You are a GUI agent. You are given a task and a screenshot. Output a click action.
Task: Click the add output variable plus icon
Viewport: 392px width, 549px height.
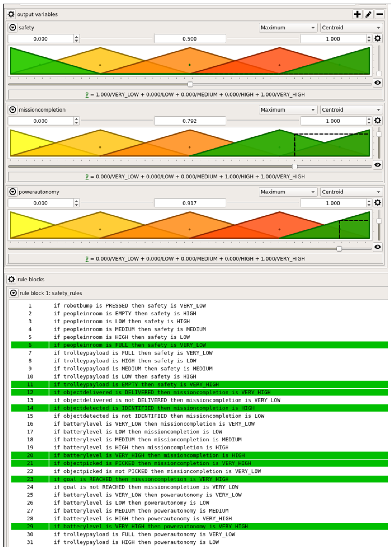click(x=357, y=14)
